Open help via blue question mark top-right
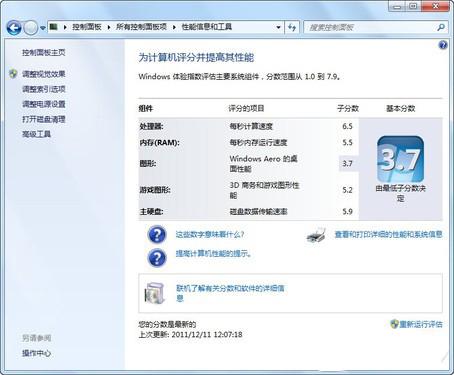The width and height of the screenshot is (454, 375). pos(443,44)
